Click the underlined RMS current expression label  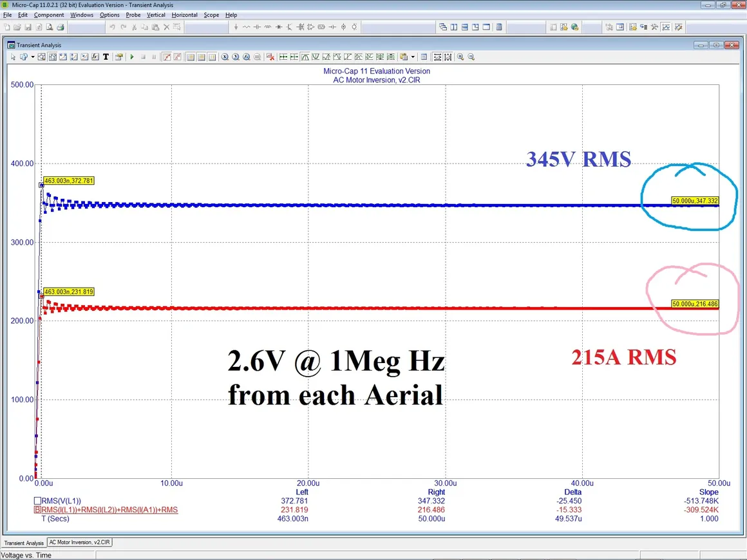coord(109,510)
